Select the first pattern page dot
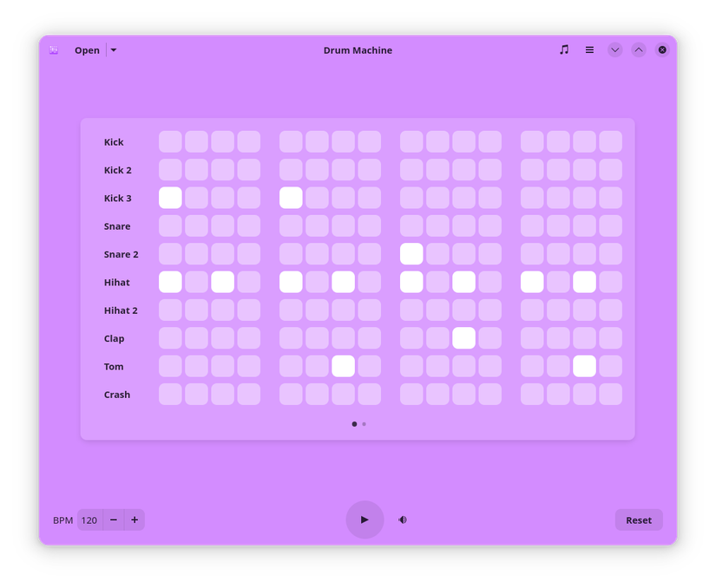The width and height of the screenshot is (716, 588). [354, 424]
